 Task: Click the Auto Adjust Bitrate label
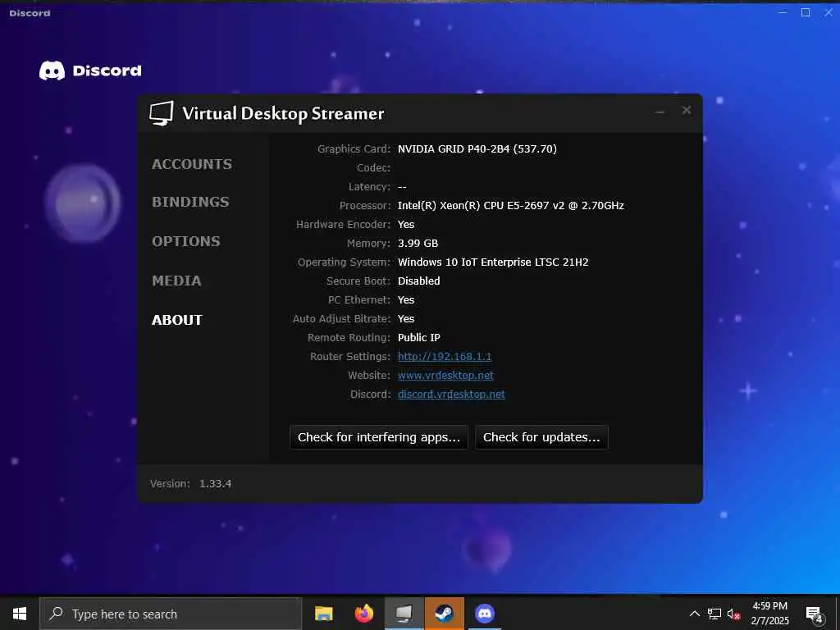pyautogui.click(x=342, y=319)
